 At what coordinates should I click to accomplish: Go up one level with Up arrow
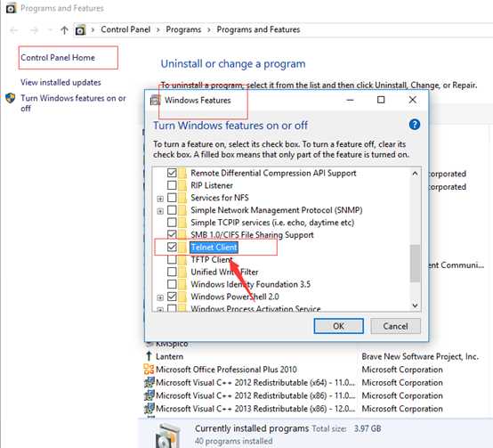[x=64, y=30]
